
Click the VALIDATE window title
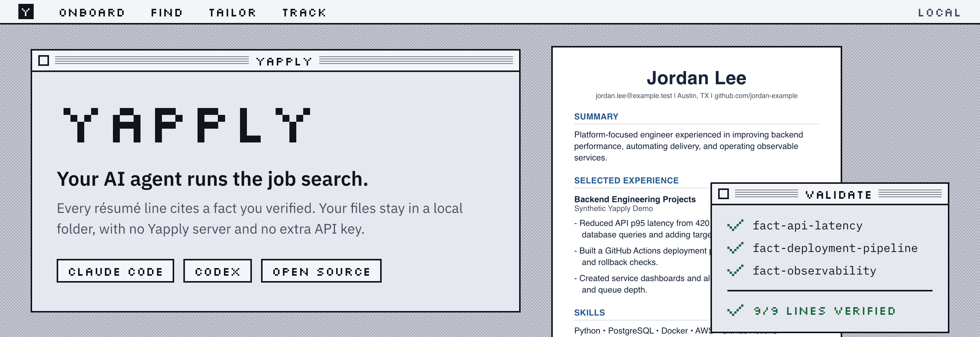838,195
